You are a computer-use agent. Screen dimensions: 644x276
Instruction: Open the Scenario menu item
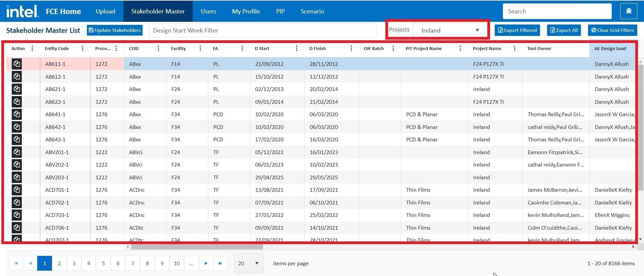312,11
